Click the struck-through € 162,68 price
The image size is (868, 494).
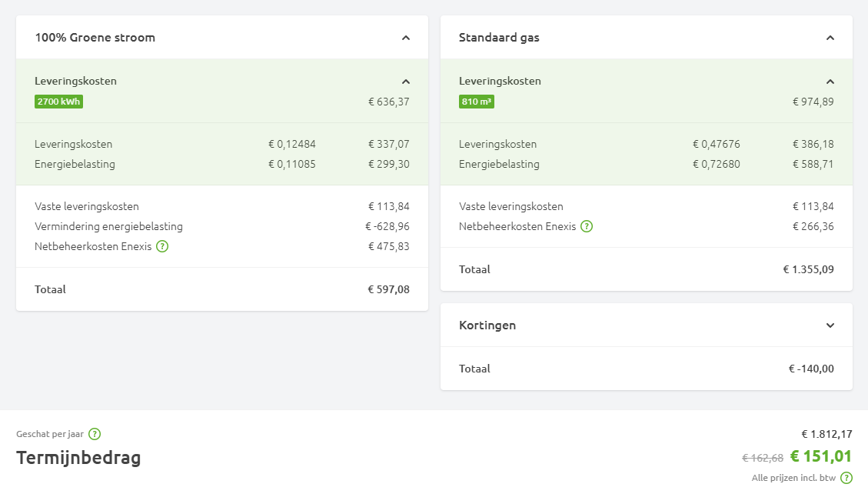coord(762,458)
